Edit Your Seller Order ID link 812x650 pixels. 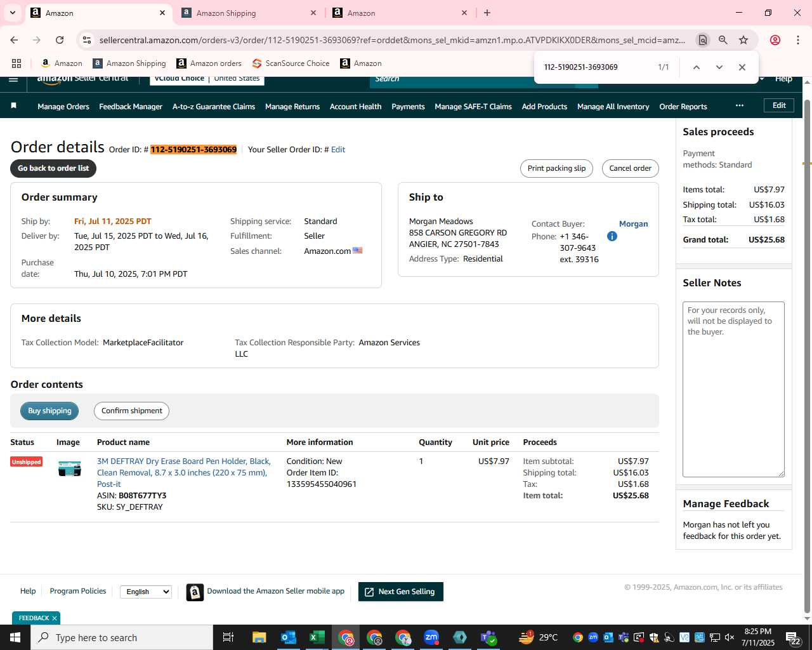tap(338, 150)
